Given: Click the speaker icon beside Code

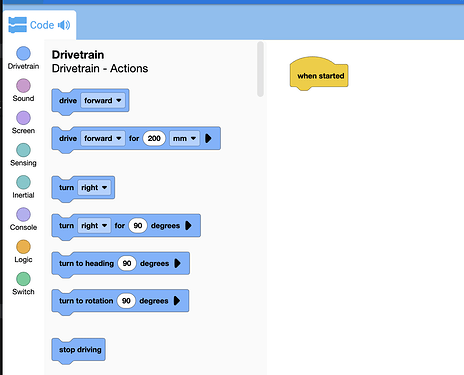Looking at the screenshot, I should click(64, 25).
